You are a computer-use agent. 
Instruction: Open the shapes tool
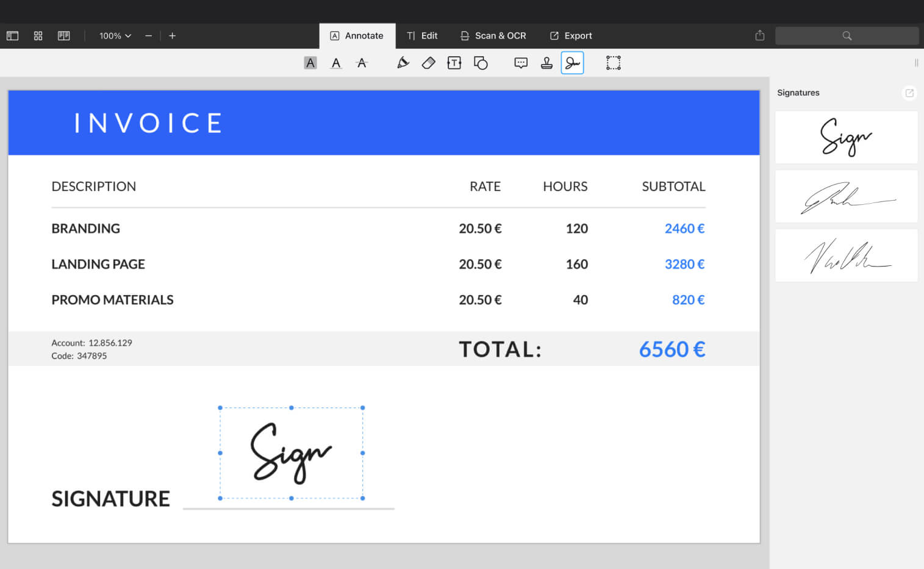(481, 63)
